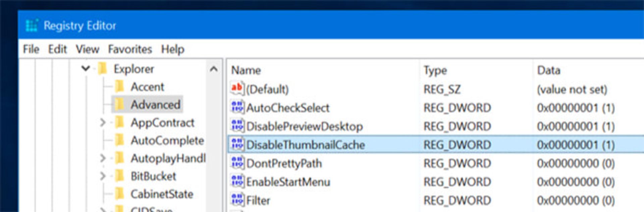Image resolution: width=644 pixels, height=212 pixels.
Task: Click the Registry Editor window title text
Action: click(80, 26)
